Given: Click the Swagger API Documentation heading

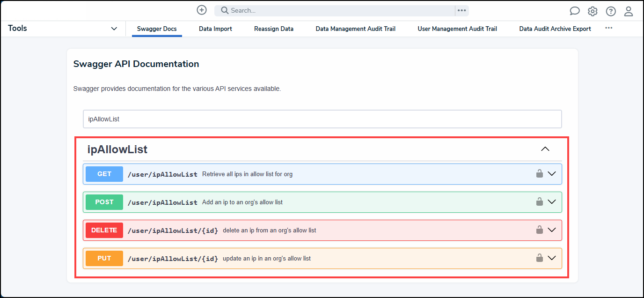Looking at the screenshot, I should pos(136,64).
